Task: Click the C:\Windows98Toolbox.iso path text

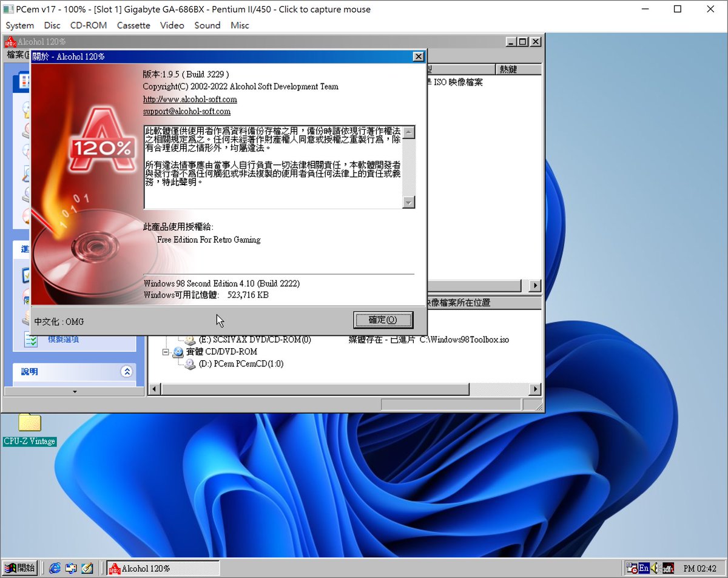Action: pos(465,340)
